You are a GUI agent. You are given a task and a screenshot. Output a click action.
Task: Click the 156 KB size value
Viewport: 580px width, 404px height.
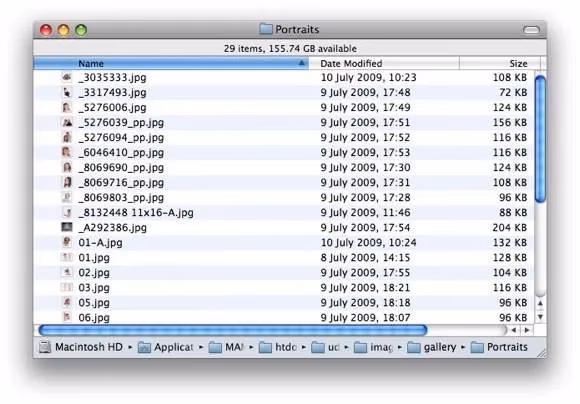point(510,122)
